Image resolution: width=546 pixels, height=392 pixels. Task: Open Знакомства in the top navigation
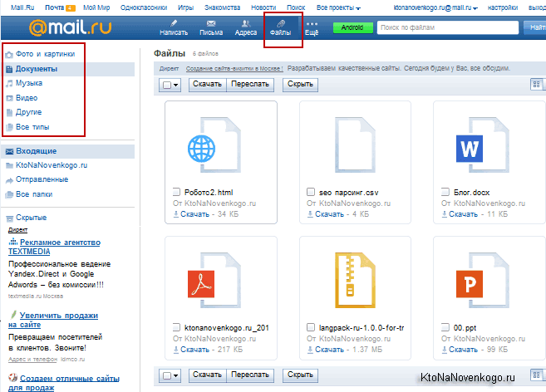click(222, 7)
